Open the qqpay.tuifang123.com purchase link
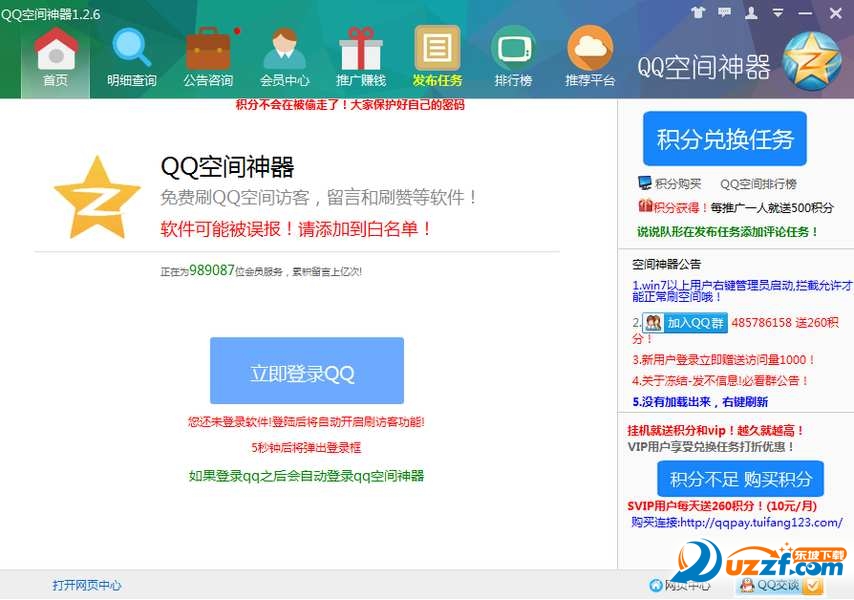854x600 pixels. (x=761, y=523)
